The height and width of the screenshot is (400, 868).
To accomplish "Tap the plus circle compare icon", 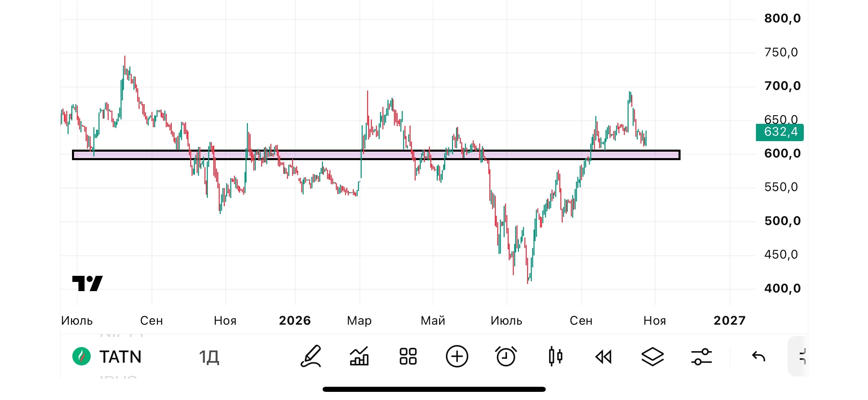I will coord(457,356).
